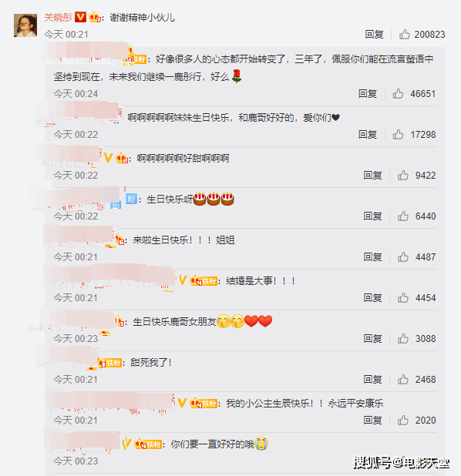Reply to the 我的小公主生辰快乐 comment

[x=373, y=420]
